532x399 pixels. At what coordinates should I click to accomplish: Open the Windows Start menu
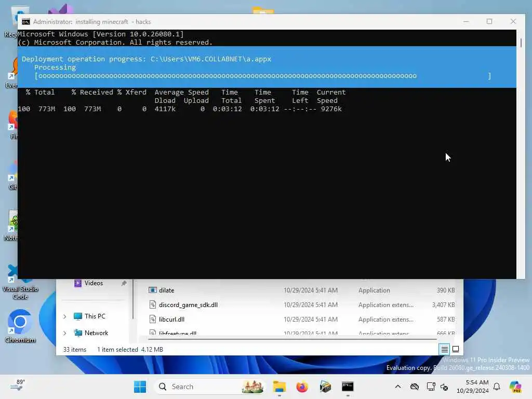click(140, 387)
